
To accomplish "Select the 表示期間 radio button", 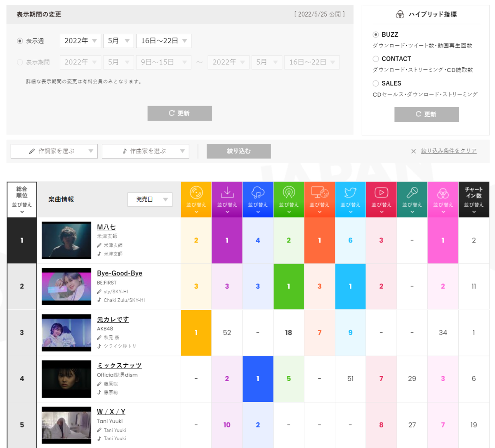I will pyautogui.click(x=20, y=62).
